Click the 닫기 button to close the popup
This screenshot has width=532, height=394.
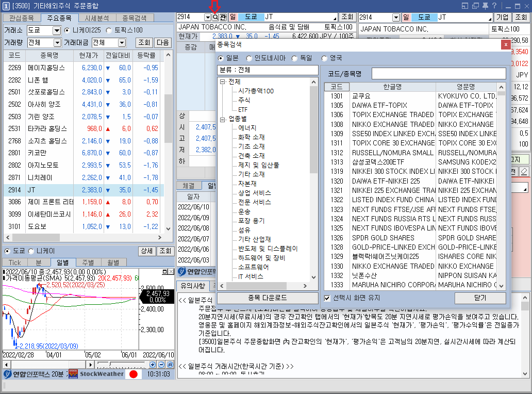[480, 298]
